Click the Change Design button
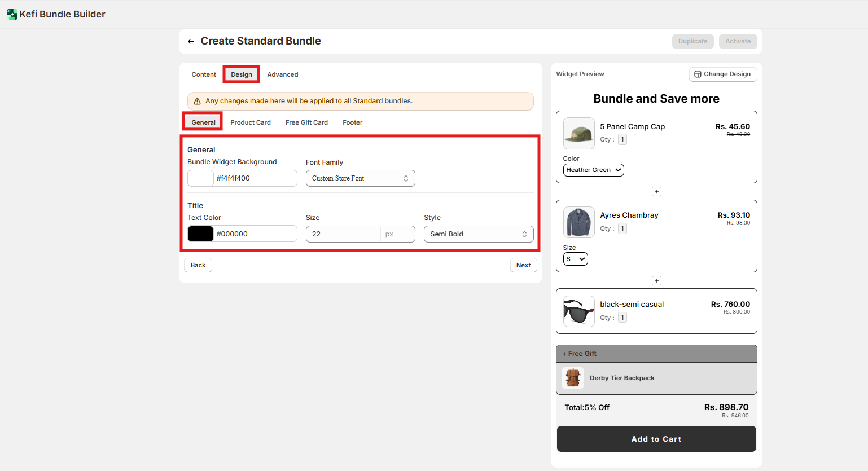Screen dimensions: 868x471 pyautogui.click(x=722, y=74)
